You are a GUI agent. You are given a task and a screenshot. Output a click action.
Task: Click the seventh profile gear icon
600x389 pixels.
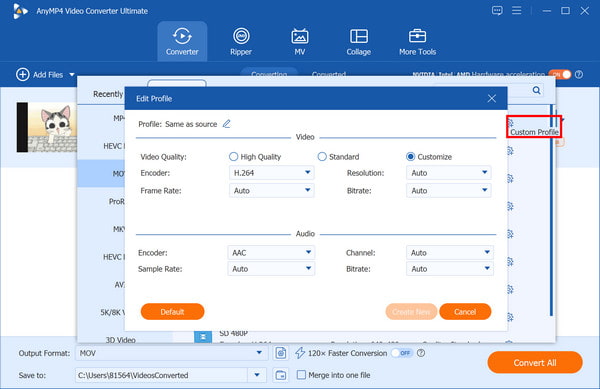[x=510, y=289]
